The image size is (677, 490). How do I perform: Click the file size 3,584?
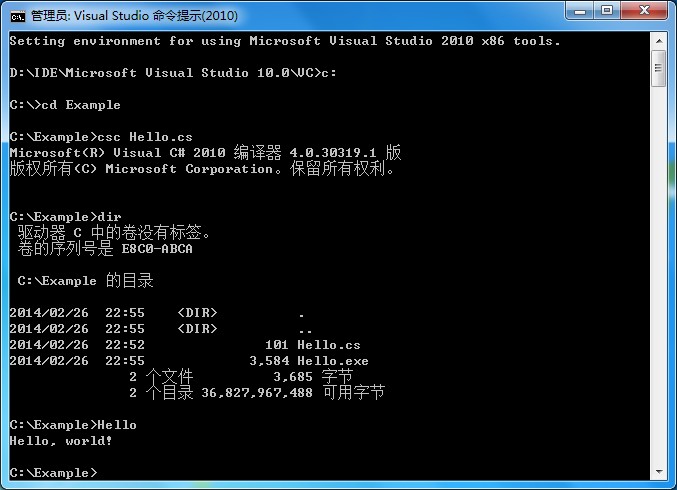coord(269,361)
